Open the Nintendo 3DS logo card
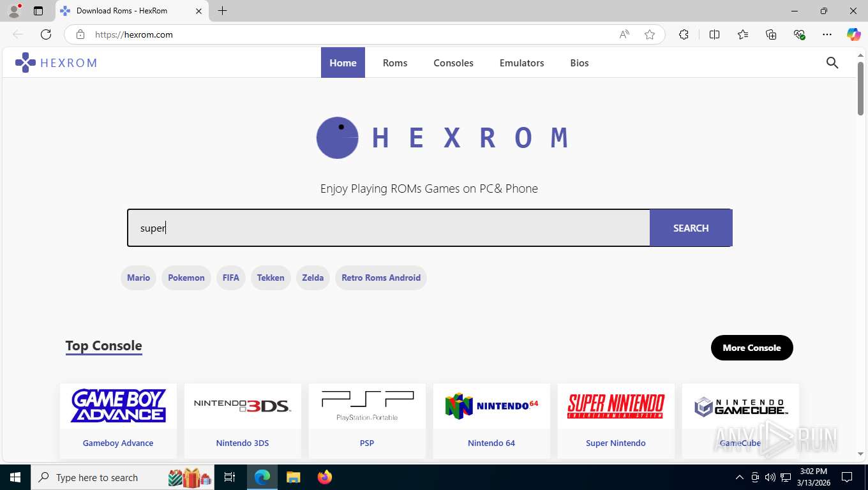Viewport: 868px width, 490px height. click(x=243, y=406)
